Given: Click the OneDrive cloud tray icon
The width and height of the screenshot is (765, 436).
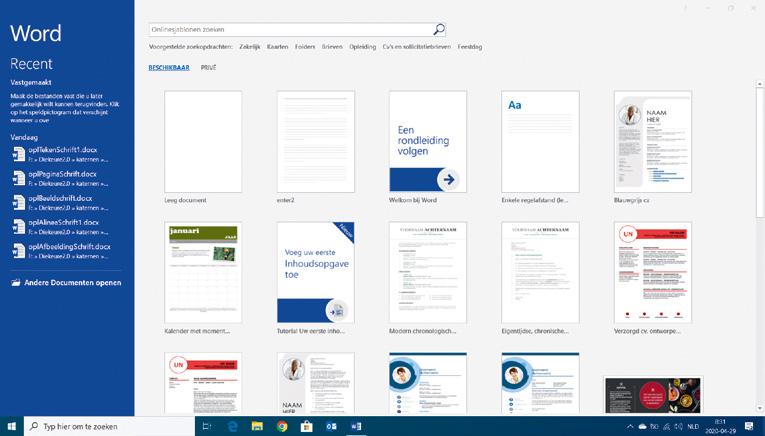Looking at the screenshot, I should click(x=642, y=427).
